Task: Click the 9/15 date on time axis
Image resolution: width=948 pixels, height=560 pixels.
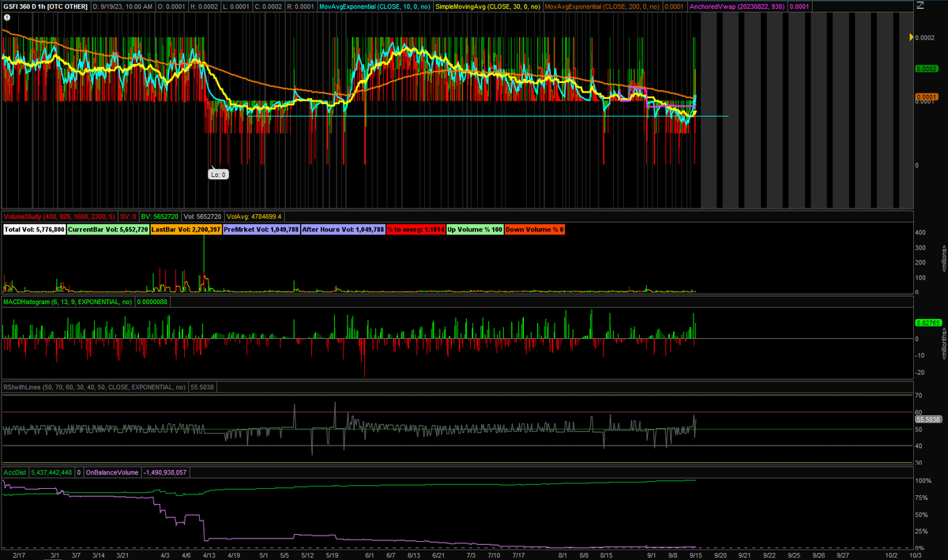Action: click(696, 554)
